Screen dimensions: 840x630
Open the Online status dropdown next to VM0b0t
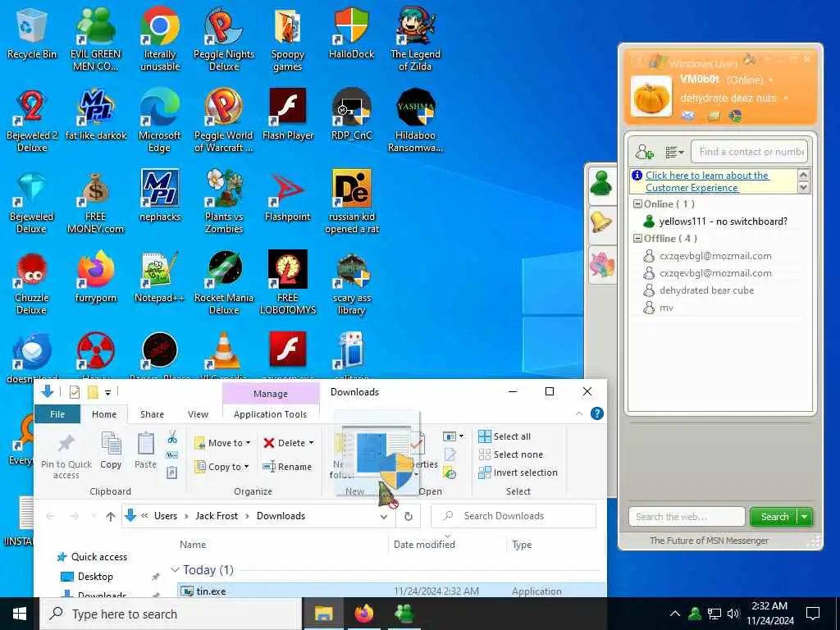click(771, 80)
